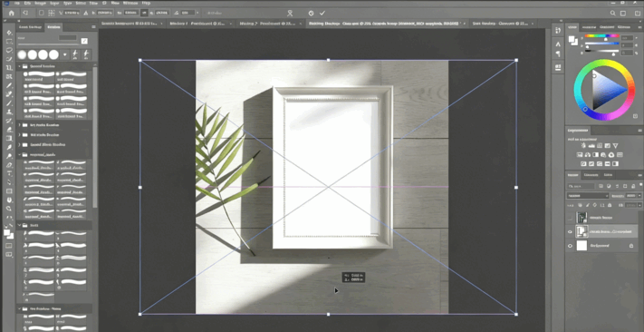Open the Character panel 'A' icon
Image resolution: width=644 pixels, height=332 pixels.
558,44
